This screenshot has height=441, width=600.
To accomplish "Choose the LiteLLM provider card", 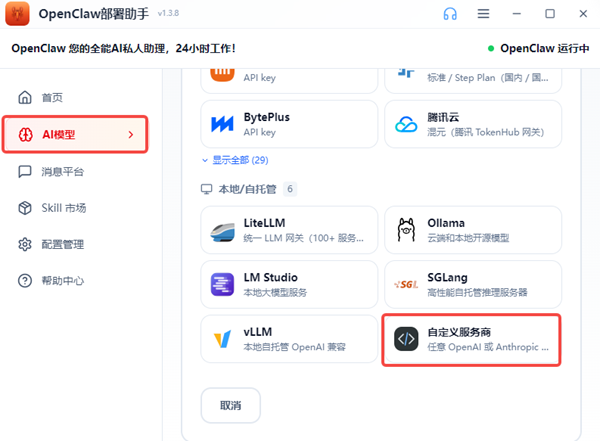I will (289, 230).
